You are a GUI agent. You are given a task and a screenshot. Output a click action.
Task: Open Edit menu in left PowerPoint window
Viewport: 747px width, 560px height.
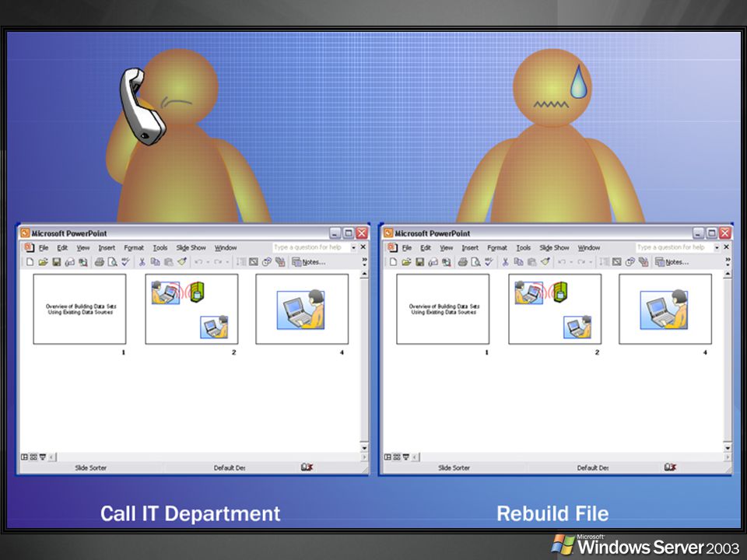[62, 247]
